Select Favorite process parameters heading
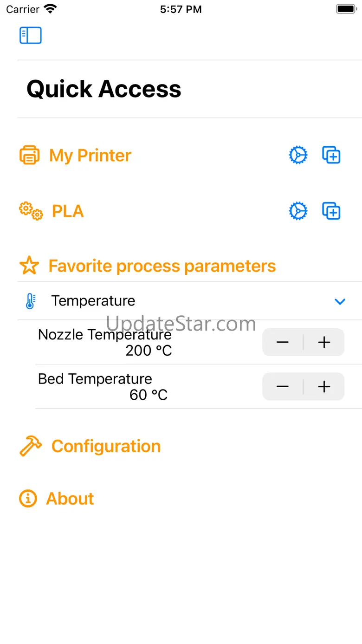 (x=162, y=266)
